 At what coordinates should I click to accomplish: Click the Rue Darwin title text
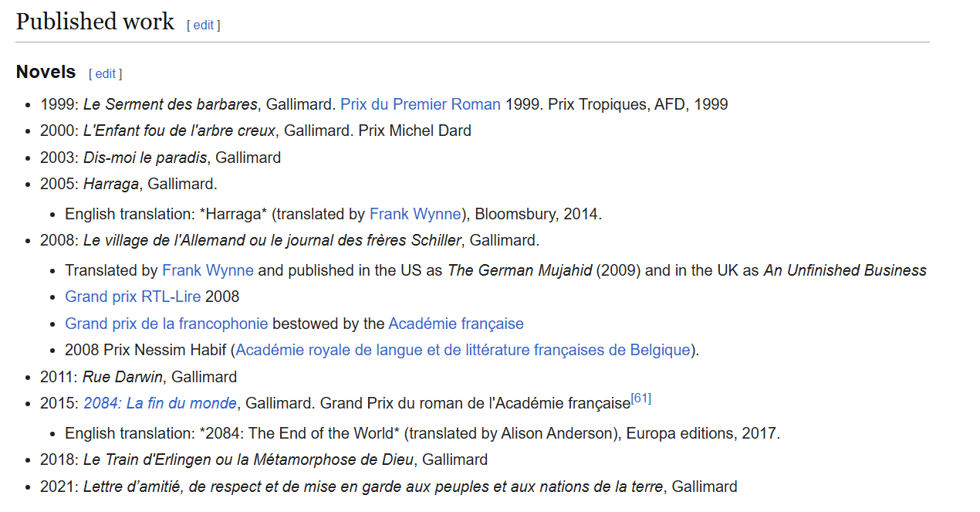(123, 377)
